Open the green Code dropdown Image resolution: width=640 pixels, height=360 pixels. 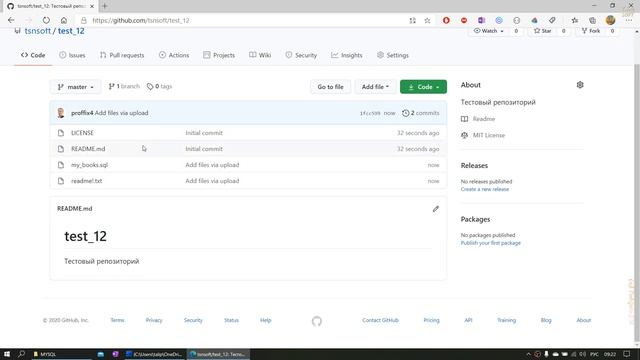(x=423, y=87)
